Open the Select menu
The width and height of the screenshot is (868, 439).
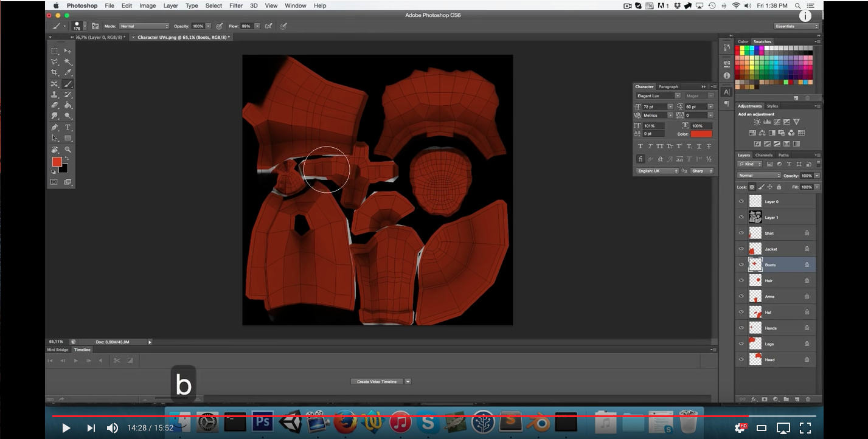[x=214, y=5]
